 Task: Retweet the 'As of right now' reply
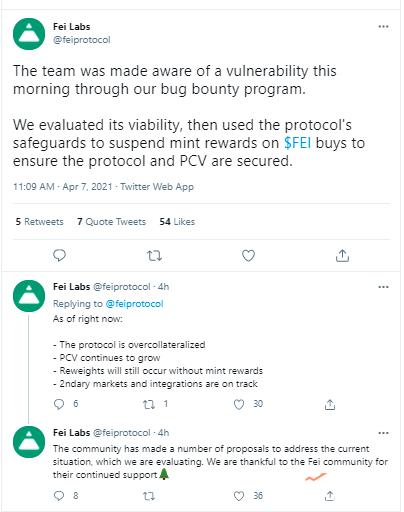point(149,404)
